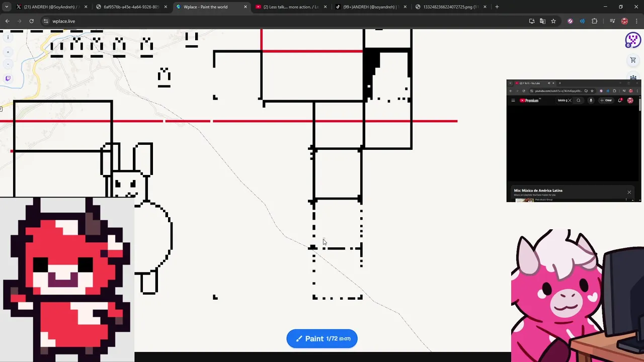Open the wplace user profile avatar with badge 6
This screenshot has height=362, width=644.
point(632,40)
